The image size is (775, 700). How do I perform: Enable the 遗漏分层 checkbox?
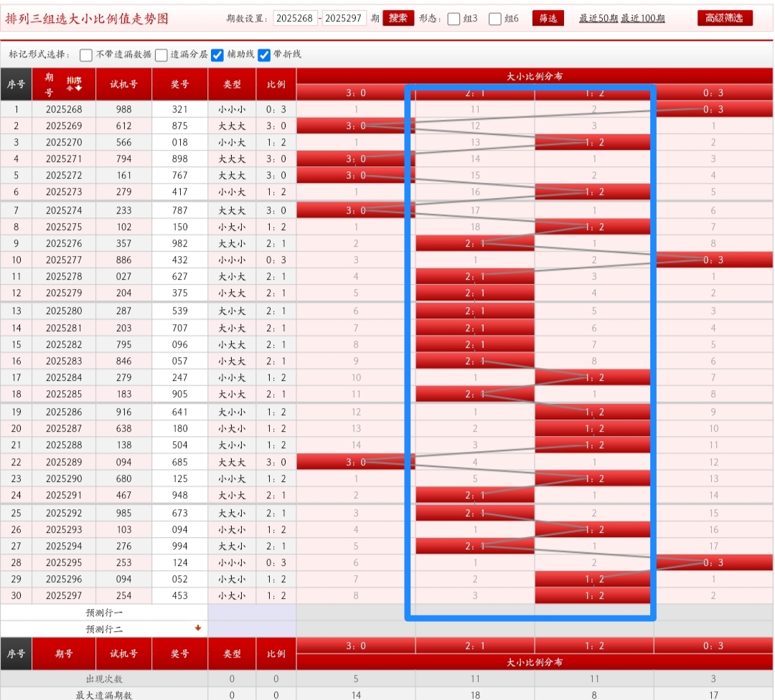click(161, 55)
